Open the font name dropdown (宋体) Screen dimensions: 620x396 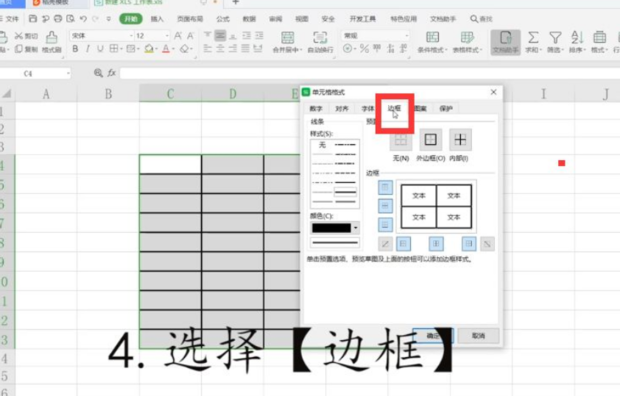click(131, 36)
